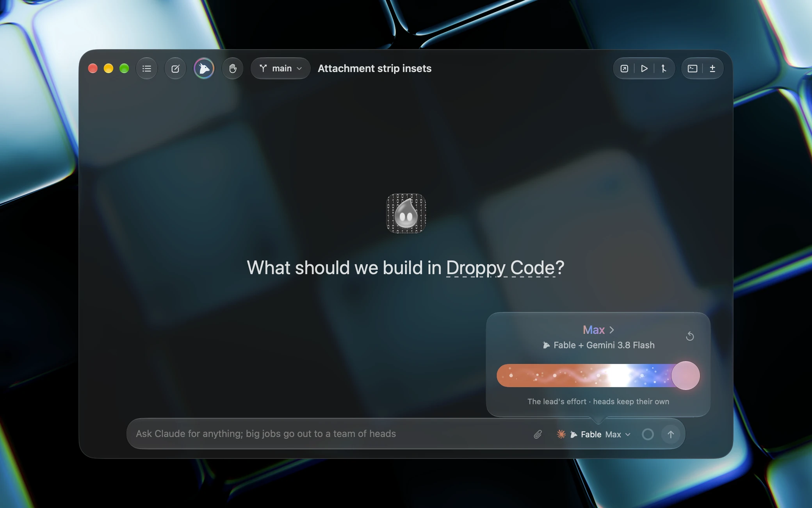The height and width of the screenshot is (508, 812).
Task: Click the Droppy Code app logo
Action: coord(406,213)
